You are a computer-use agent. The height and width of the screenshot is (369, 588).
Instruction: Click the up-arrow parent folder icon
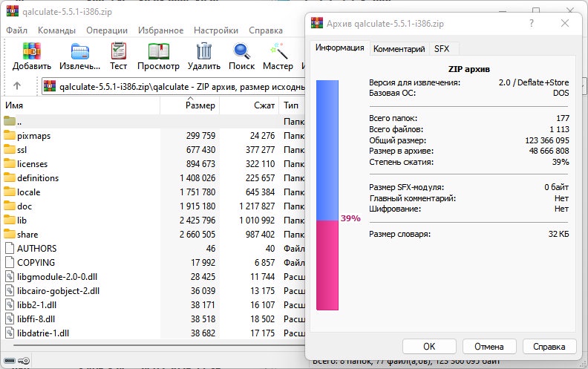17,86
